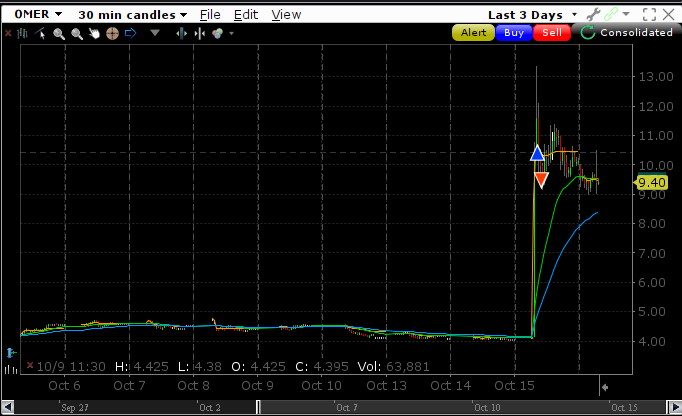Image resolution: width=682 pixels, height=416 pixels.
Task: Click the wrench configure icon
Action: [593, 14]
